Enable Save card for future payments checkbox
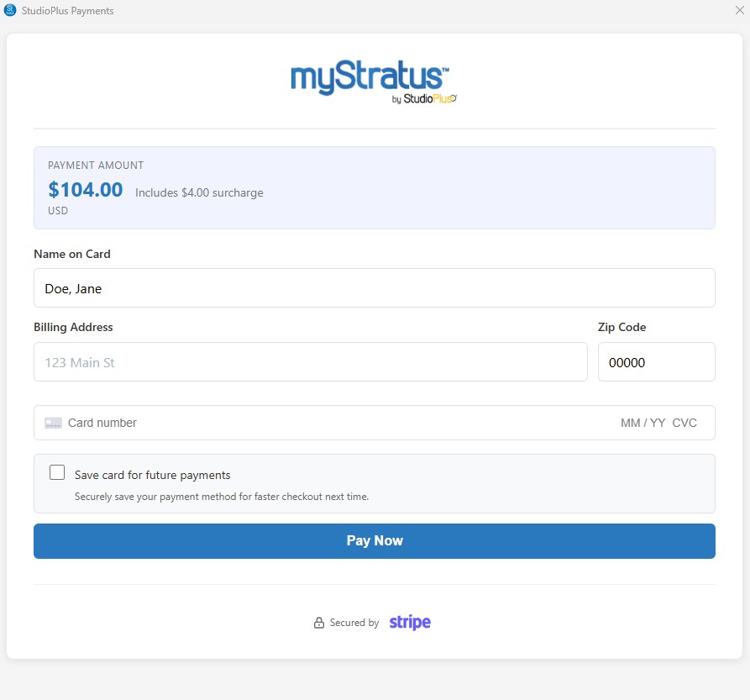The height and width of the screenshot is (700, 750). (57, 472)
